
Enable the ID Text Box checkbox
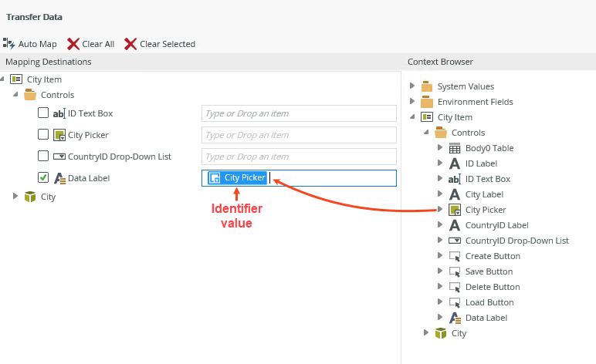[43, 113]
